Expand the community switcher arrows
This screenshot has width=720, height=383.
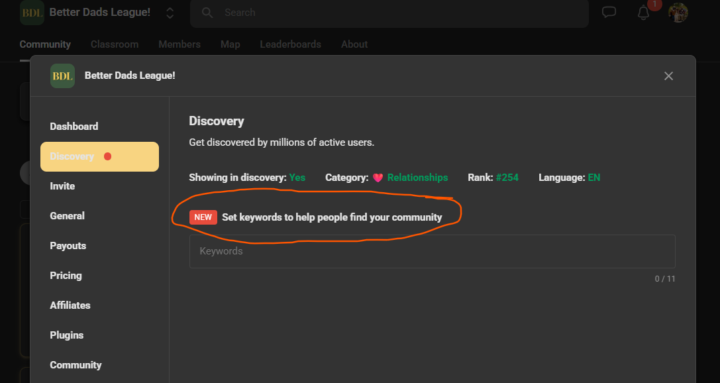(170, 12)
